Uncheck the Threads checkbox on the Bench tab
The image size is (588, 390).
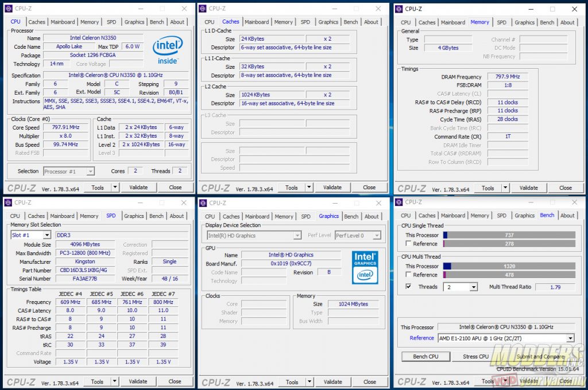tap(408, 287)
